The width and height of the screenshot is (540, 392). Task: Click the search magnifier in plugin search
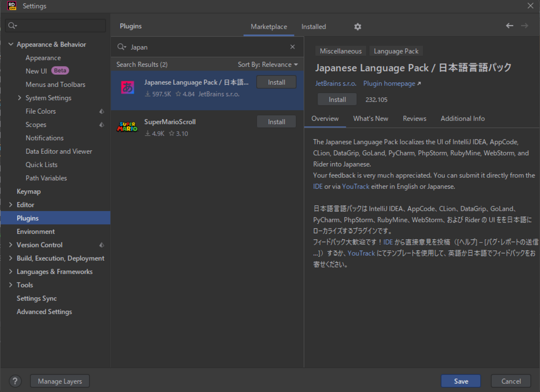121,47
